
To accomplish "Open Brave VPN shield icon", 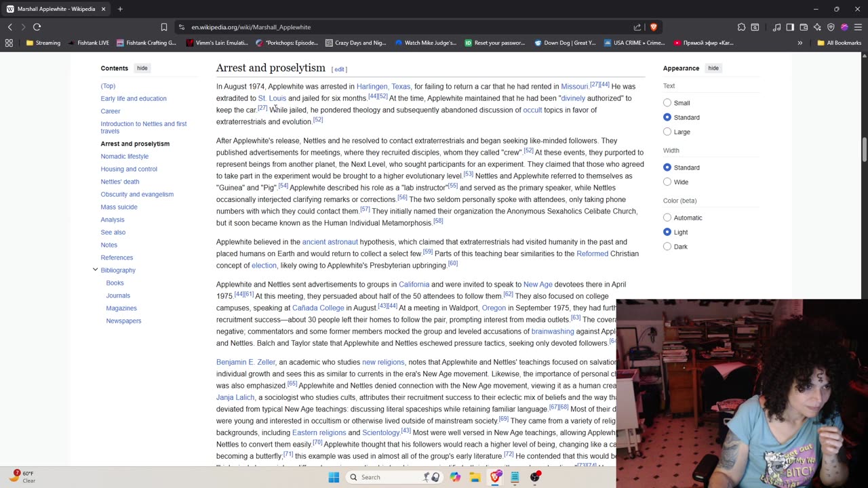I will click(x=831, y=27).
